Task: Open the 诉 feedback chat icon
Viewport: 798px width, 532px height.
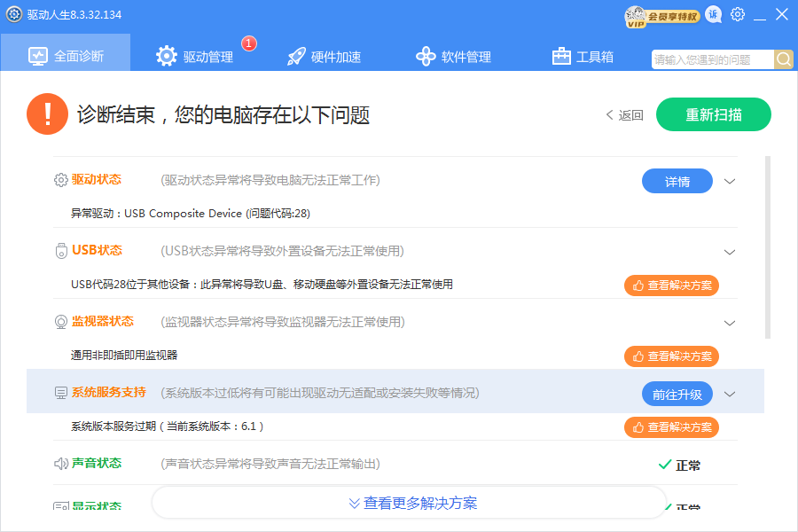Action: (714, 15)
